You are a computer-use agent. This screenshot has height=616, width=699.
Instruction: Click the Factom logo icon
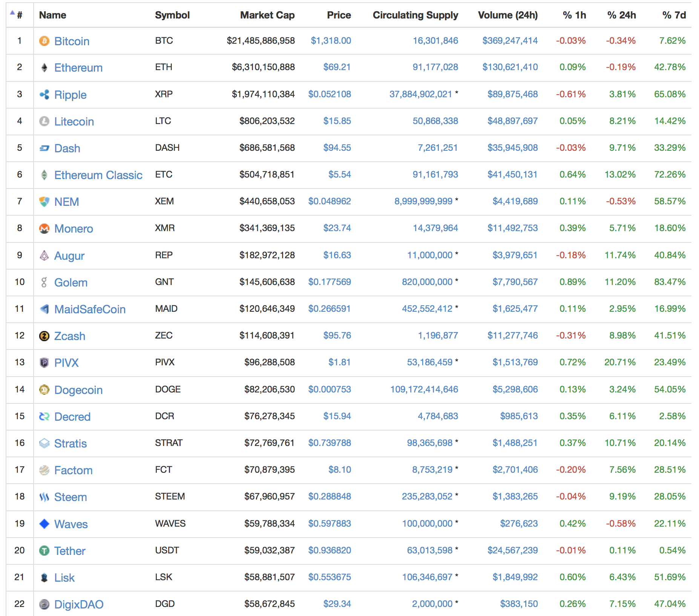pos(44,470)
